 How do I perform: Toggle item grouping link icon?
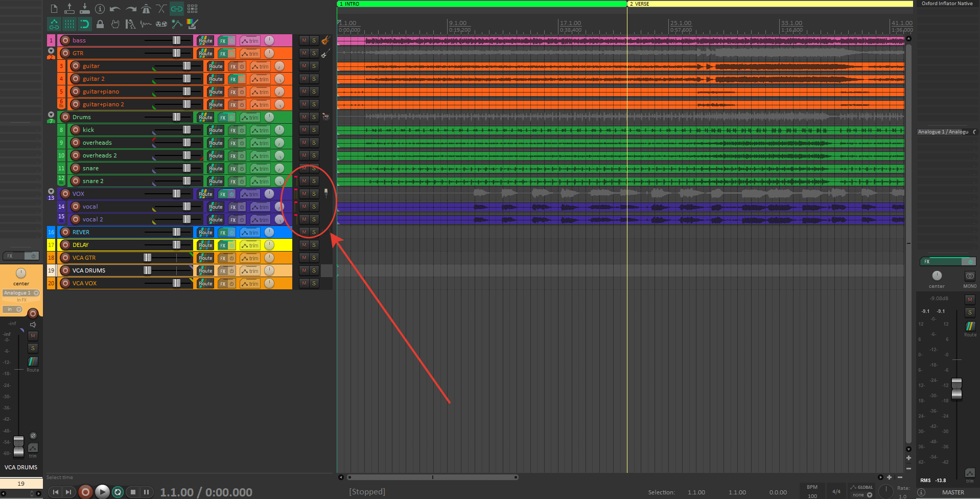177,9
